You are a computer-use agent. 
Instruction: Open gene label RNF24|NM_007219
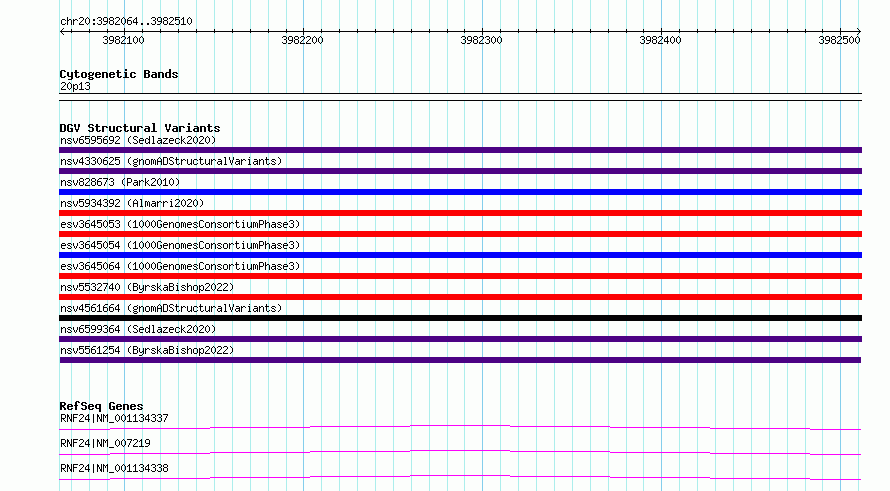tap(105, 443)
